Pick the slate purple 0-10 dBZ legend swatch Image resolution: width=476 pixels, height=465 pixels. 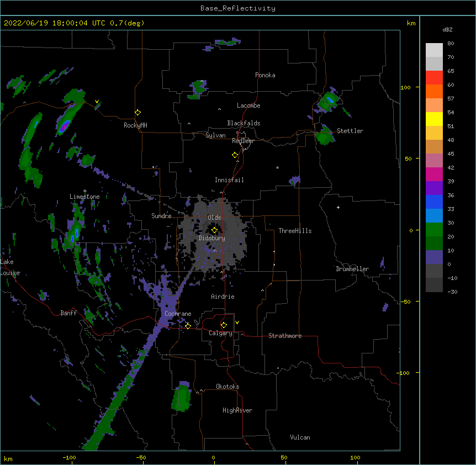(x=434, y=257)
